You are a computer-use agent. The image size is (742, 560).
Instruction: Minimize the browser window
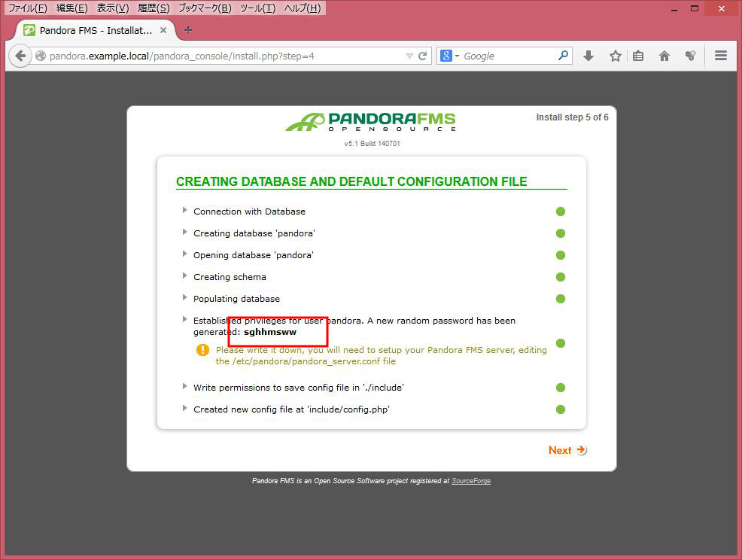point(674,8)
